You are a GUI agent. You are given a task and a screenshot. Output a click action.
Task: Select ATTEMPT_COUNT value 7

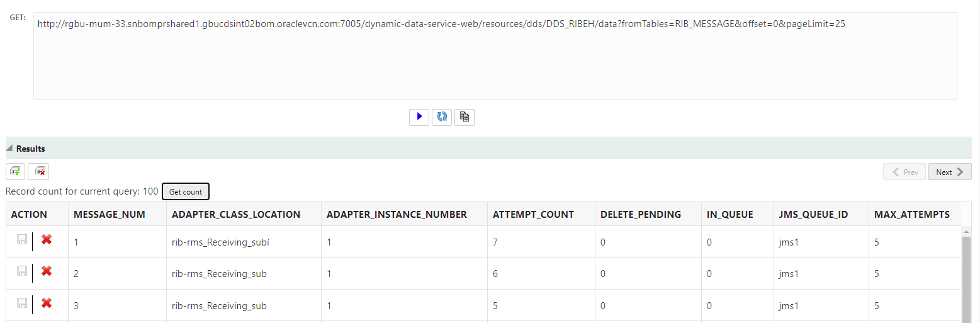(x=541, y=242)
